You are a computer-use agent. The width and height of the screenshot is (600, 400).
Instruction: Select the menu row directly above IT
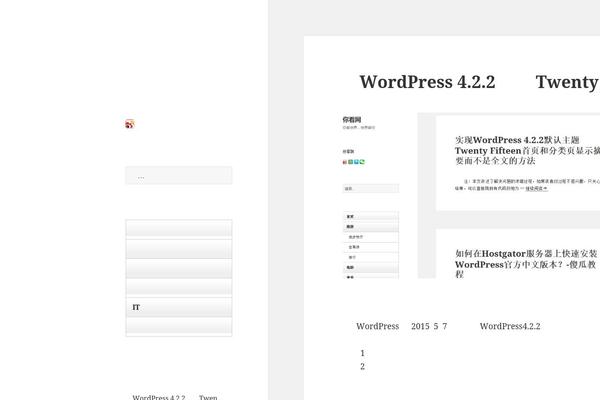click(x=179, y=288)
